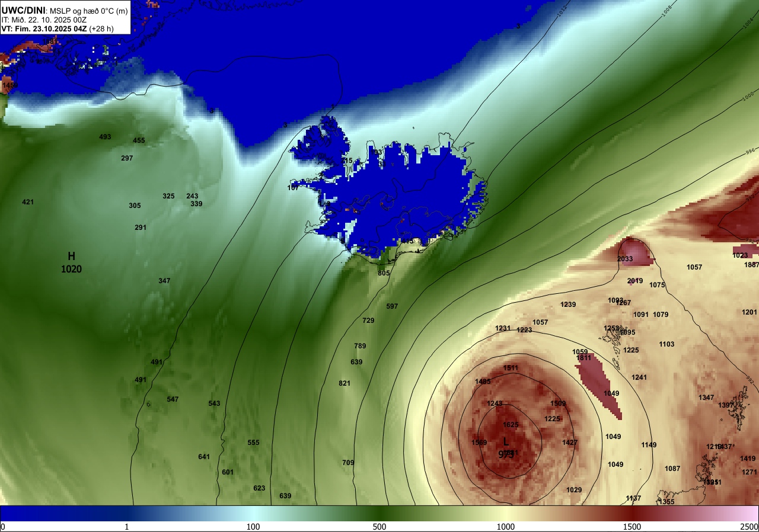Click the height value 1087
The width and height of the screenshot is (759, 532).
pyautogui.click(x=672, y=469)
